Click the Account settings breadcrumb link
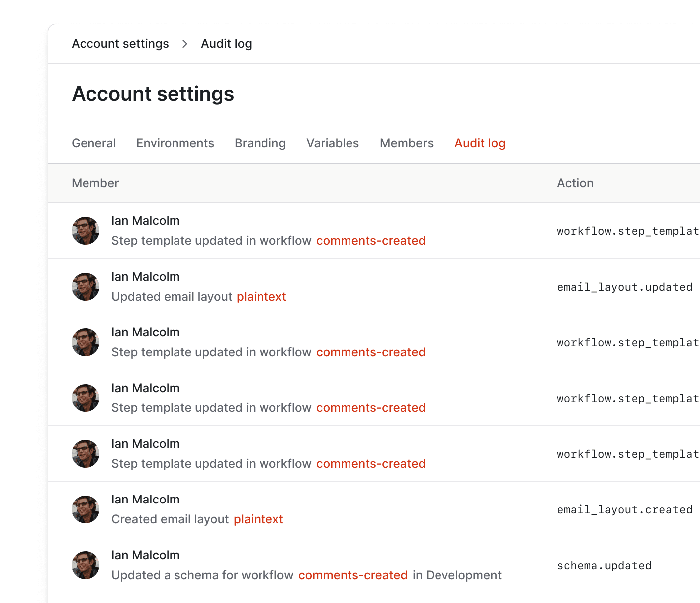Viewport: 700px width, 603px height. tap(120, 44)
